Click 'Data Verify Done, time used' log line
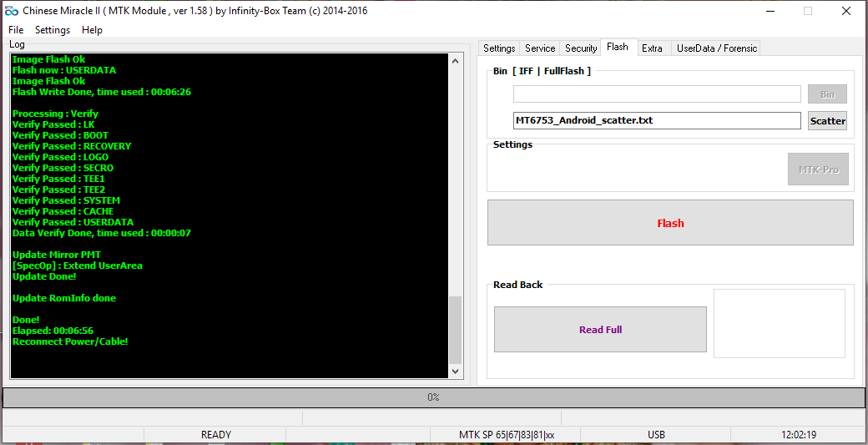This screenshot has width=868, height=445. [102, 233]
